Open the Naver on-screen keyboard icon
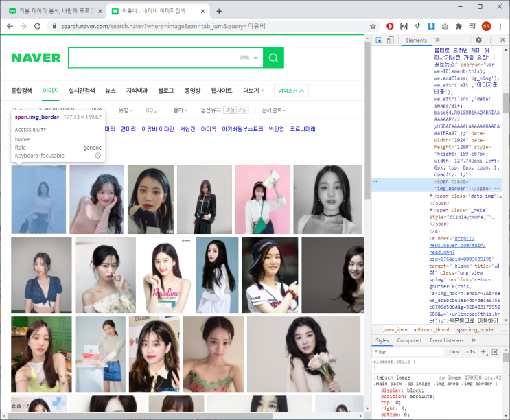This screenshot has height=420, width=510. [x=244, y=58]
